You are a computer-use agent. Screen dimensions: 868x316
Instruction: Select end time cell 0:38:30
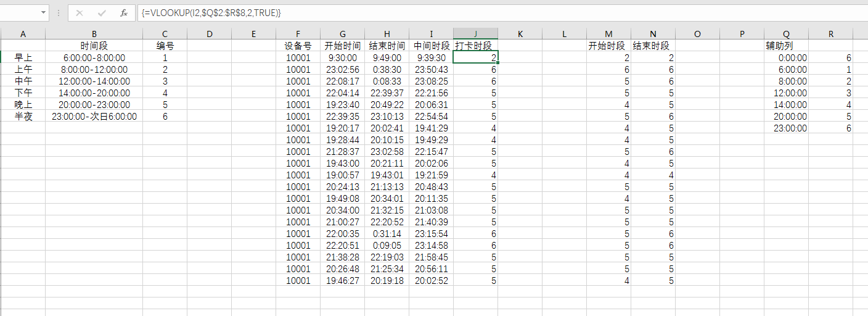[x=387, y=69]
